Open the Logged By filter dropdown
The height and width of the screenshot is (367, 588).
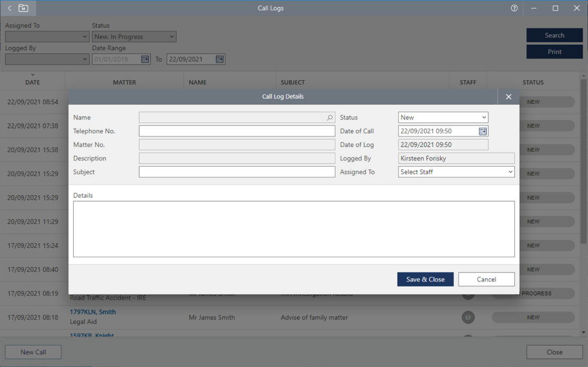(x=84, y=59)
